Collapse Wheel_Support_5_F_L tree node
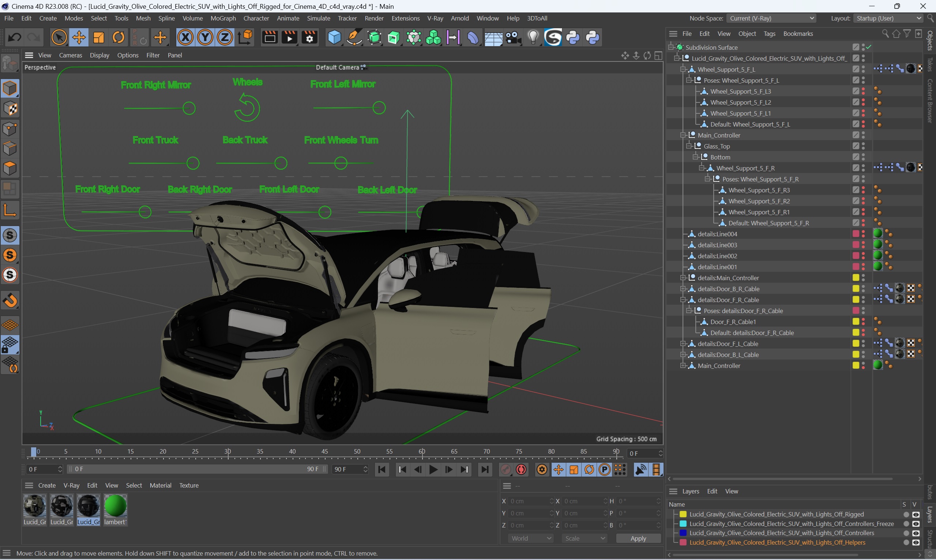Screen dimensions: 936x560 683,69
